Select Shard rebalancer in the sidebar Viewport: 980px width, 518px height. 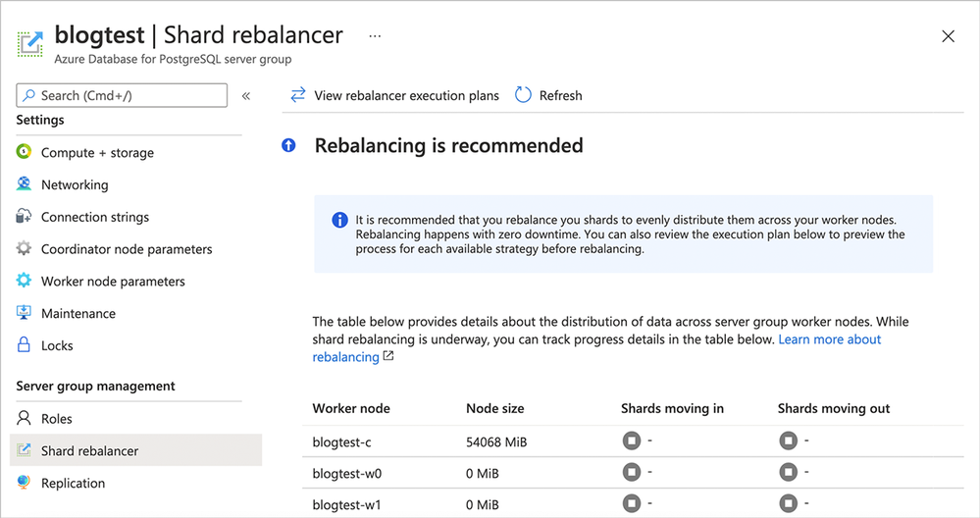[x=89, y=451]
